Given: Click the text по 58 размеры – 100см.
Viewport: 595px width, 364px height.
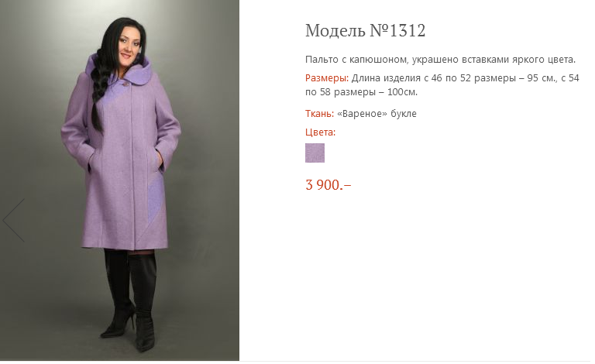Looking at the screenshot, I should [x=361, y=92].
